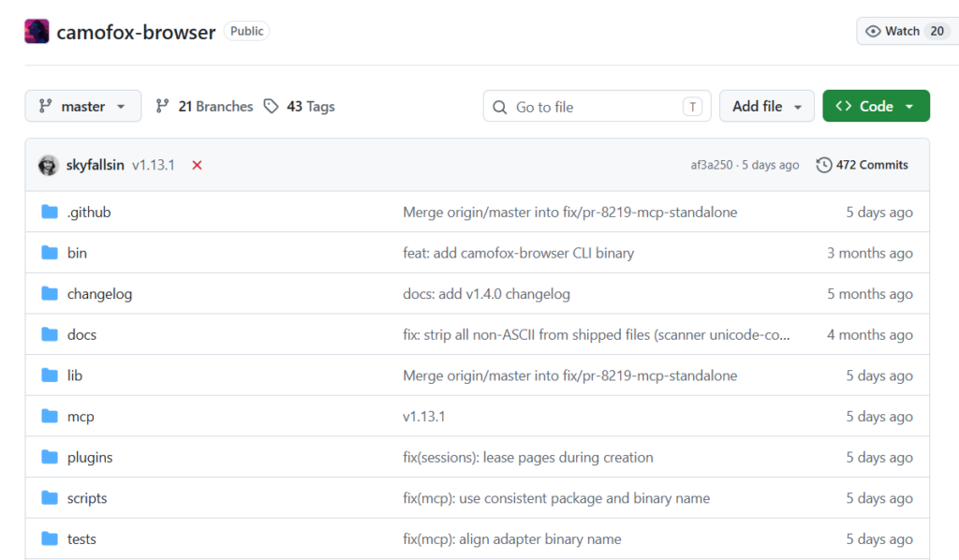Click the Public visibility badge

click(x=246, y=31)
